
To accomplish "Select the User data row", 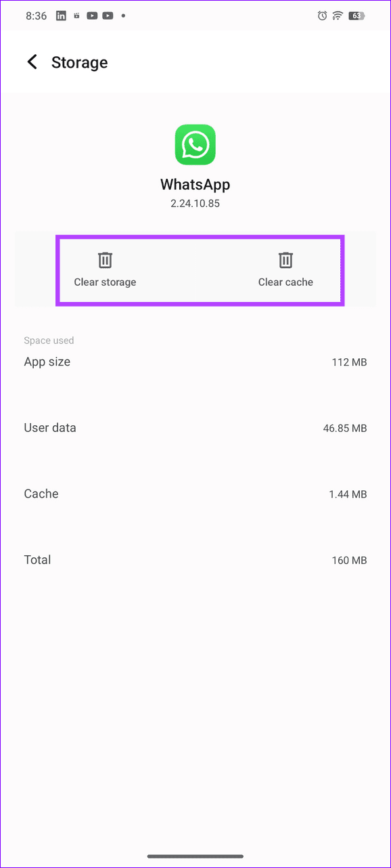I will click(x=195, y=427).
